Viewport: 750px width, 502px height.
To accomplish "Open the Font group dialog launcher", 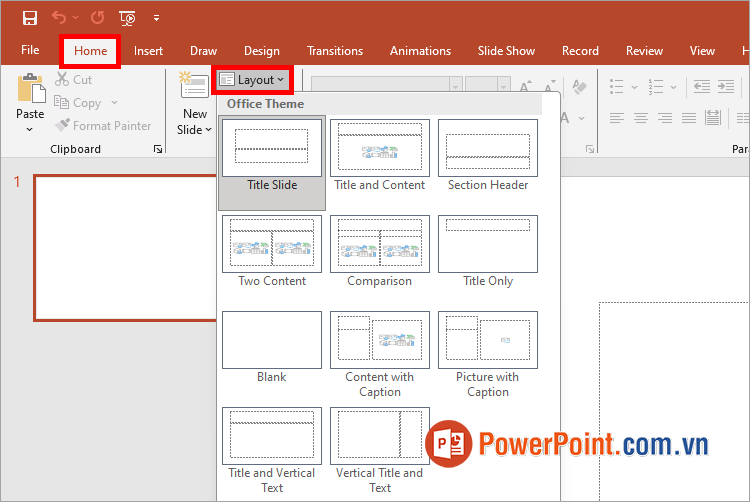I will [x=590, y=149].
